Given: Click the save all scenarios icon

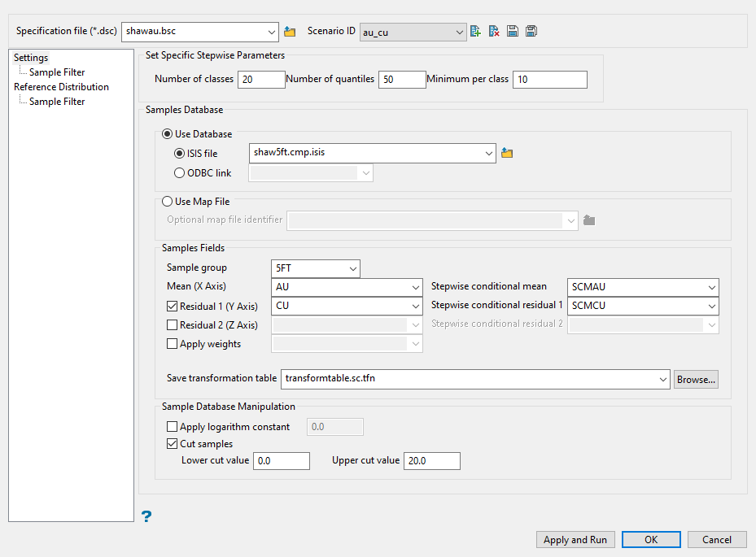Looking at the screenshot, I should pyautogui.click(x=531, y=32).
